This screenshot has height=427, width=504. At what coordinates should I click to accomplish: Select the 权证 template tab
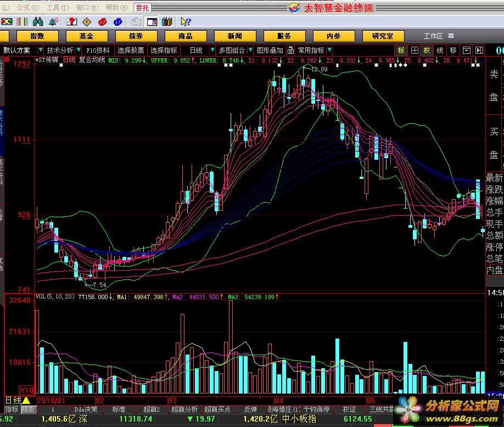point(349,409)
